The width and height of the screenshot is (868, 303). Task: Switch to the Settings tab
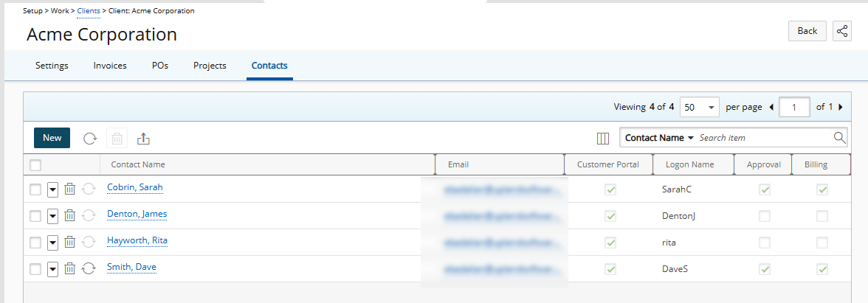point(52,65)
